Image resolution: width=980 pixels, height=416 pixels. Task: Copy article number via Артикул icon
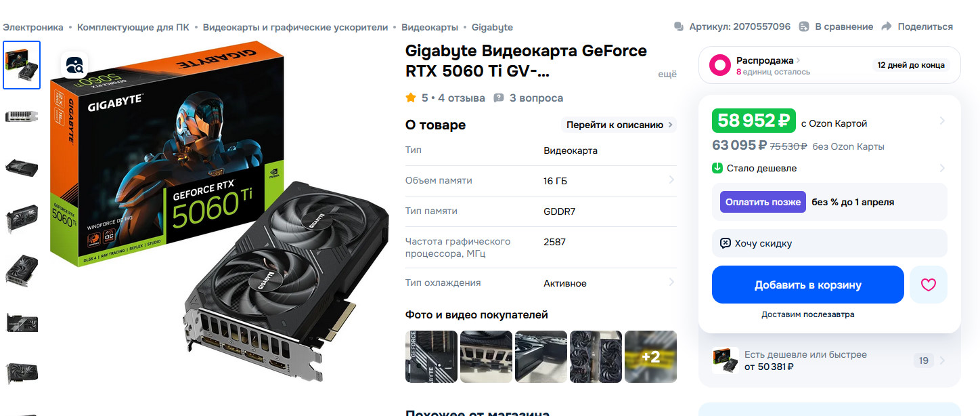click(x=679, y=26)
